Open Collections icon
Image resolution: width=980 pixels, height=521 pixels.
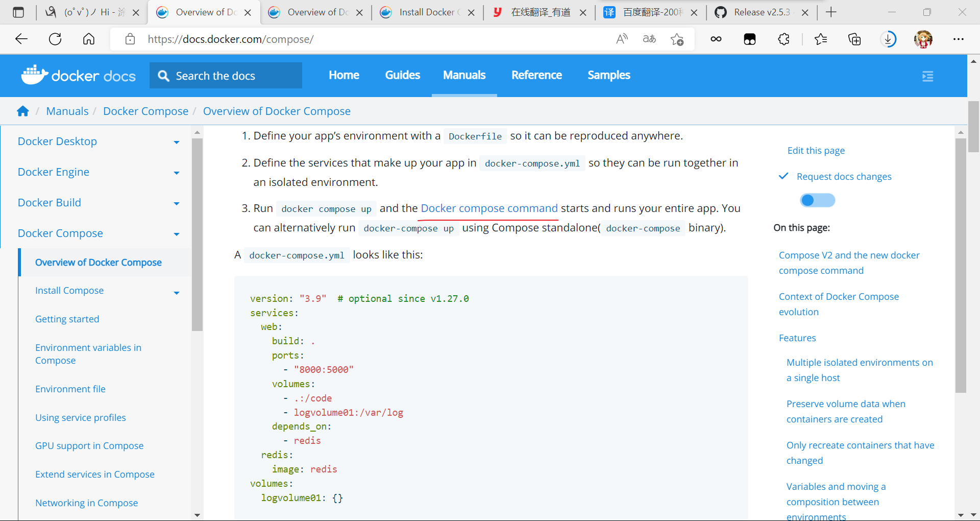tap(854, 39)
